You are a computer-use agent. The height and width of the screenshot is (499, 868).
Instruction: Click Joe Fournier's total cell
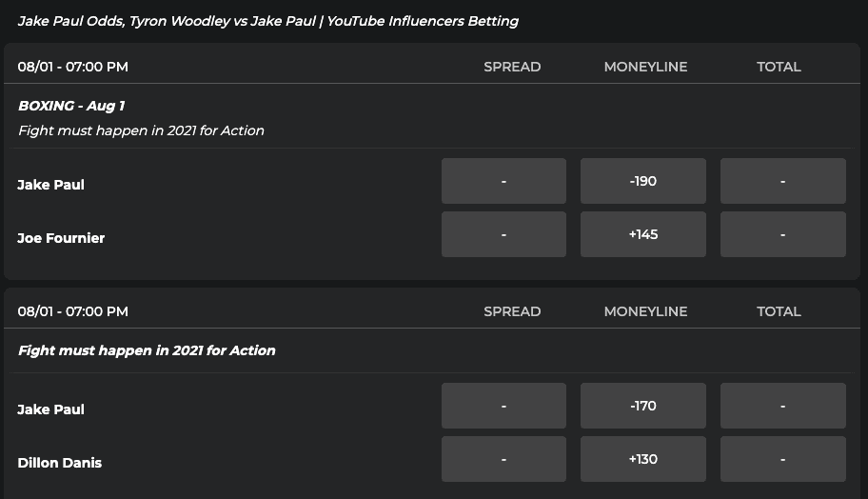point(782,234)
